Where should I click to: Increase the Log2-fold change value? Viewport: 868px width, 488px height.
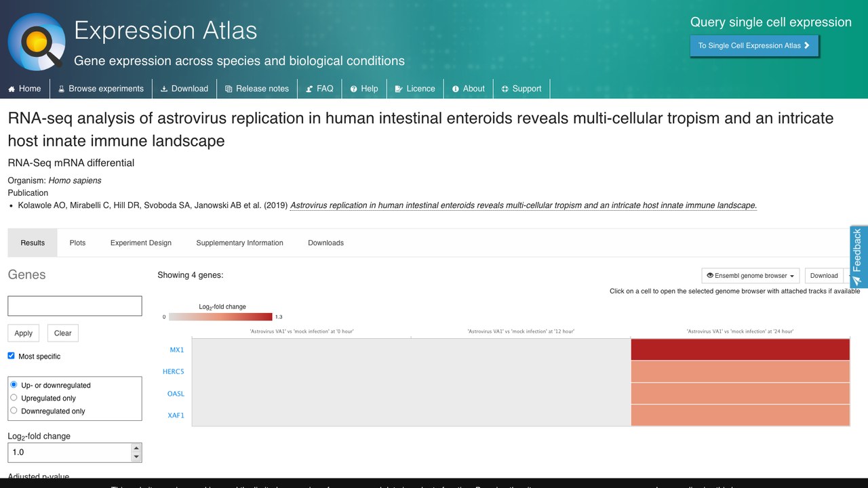(136, 448)
